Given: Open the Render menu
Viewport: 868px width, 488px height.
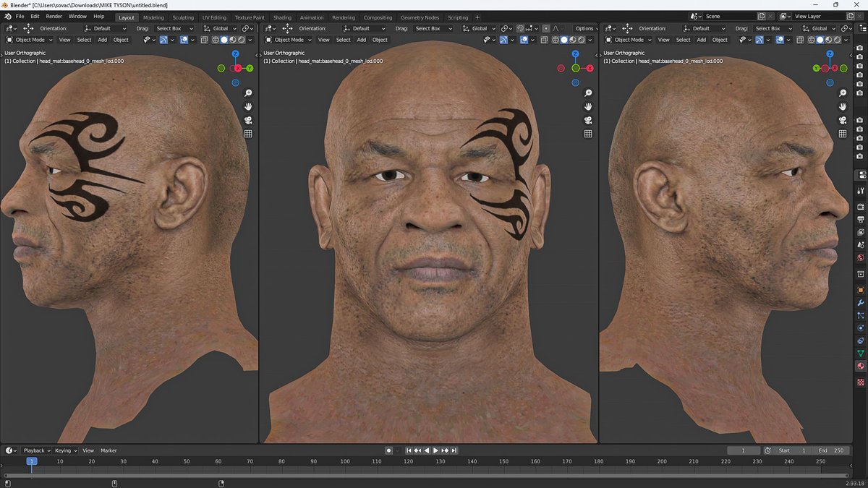Looking at the screenshot, I should 54,16.
